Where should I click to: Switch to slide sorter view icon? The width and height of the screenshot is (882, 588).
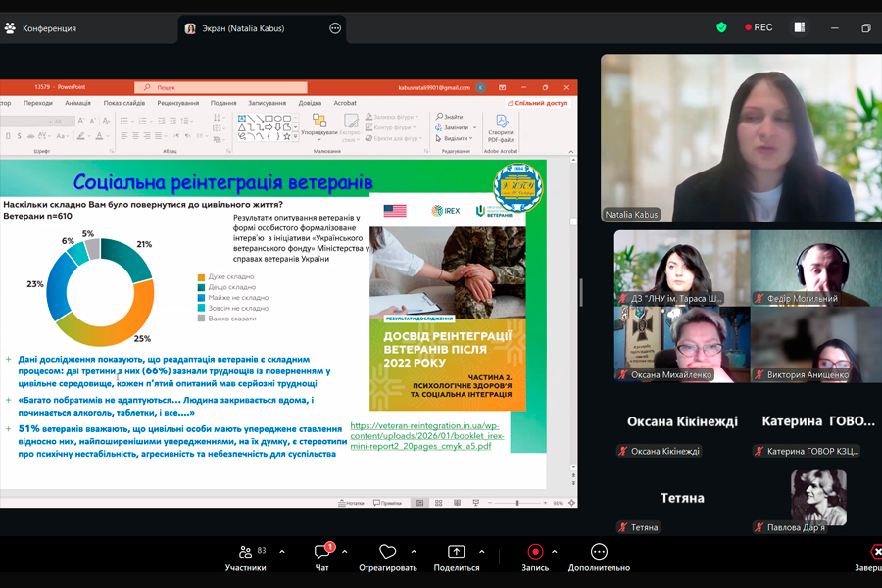pyautogui.click(x=438, y=503)
